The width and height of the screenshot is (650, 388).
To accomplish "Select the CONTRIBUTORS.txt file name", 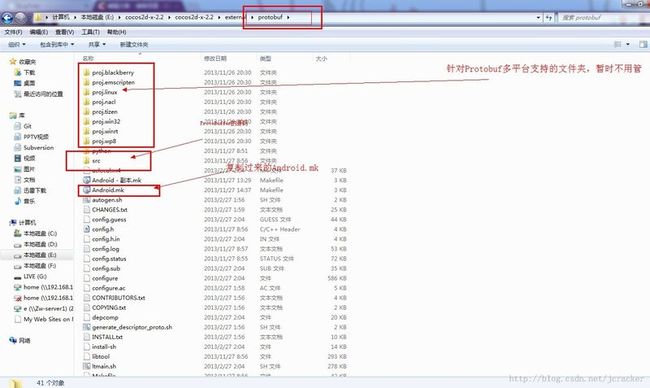I will tap(119, 298).
